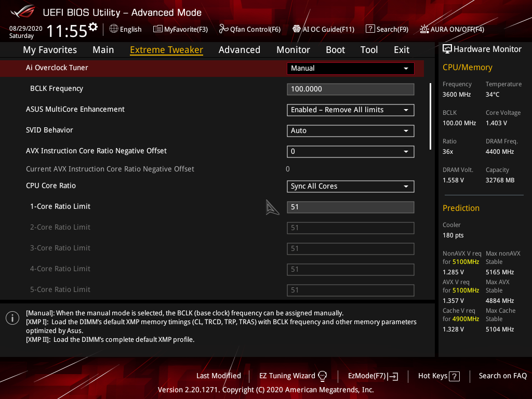Open Search(F9)
The image size is (532, 399).
click(387, 29)
